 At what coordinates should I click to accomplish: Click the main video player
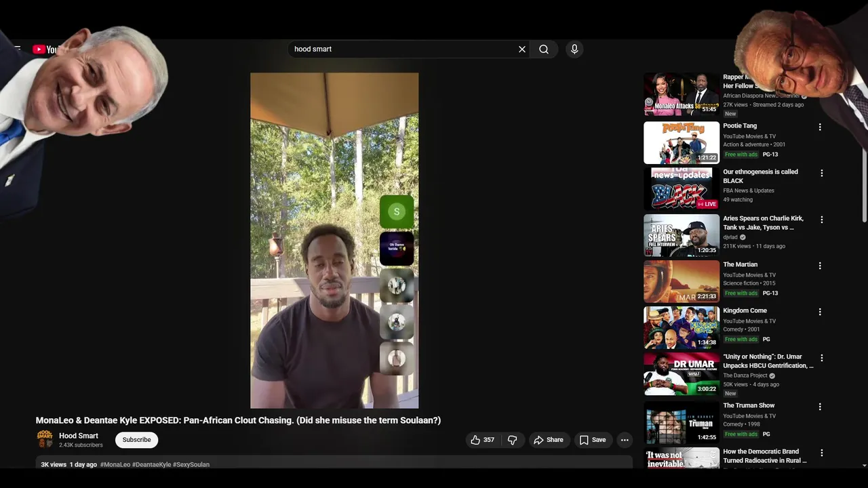[x=334, y=241]
